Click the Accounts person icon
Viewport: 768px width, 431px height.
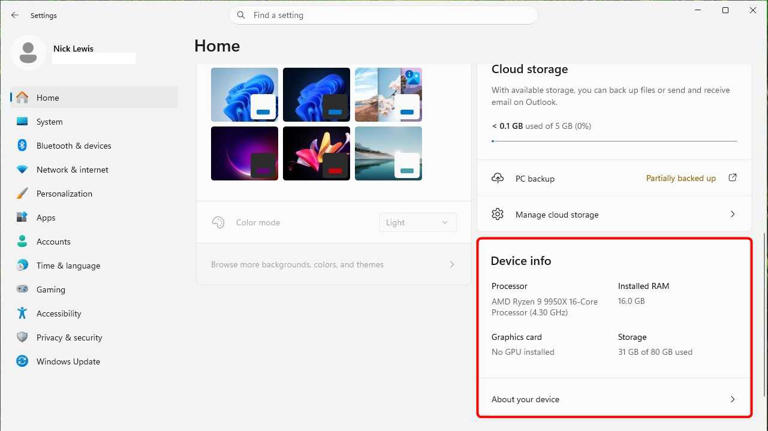tap(22, 241)
